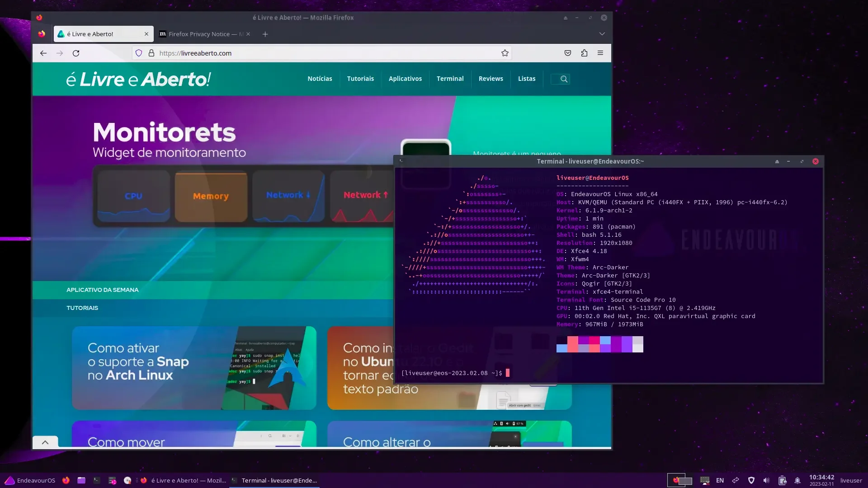Click the scroll-to-top chevron button
This screenshot has height=488, width=868.
coord(45,442)
